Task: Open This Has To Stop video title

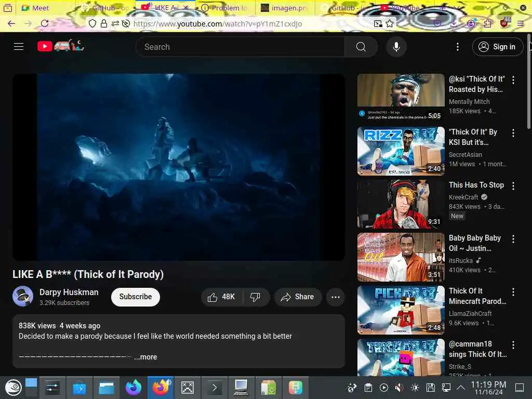Action: coord(476,185)
